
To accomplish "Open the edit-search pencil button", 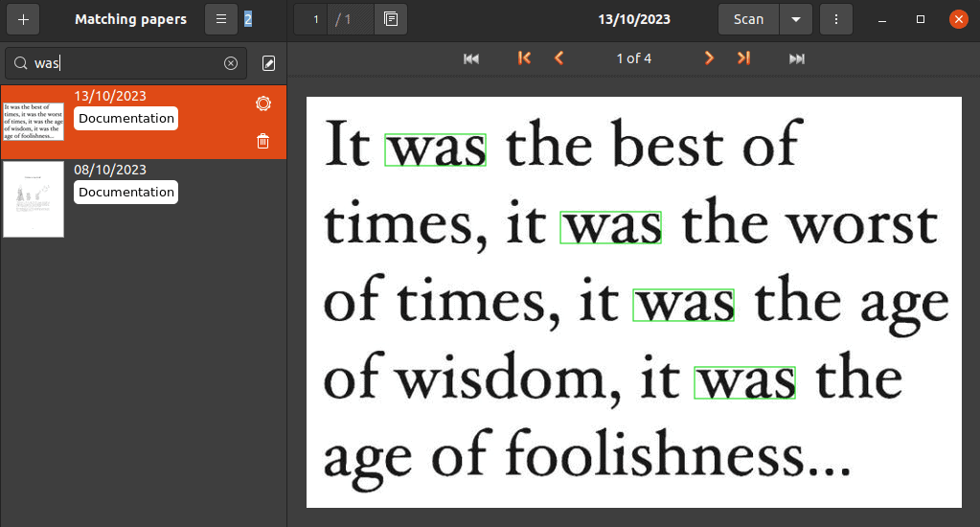I will point(269,63).
